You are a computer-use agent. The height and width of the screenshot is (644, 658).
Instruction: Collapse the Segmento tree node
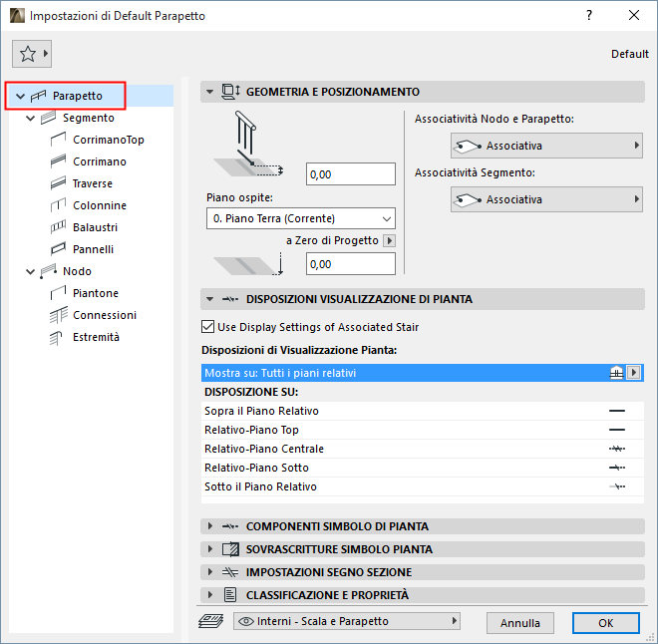coord(30,119)
